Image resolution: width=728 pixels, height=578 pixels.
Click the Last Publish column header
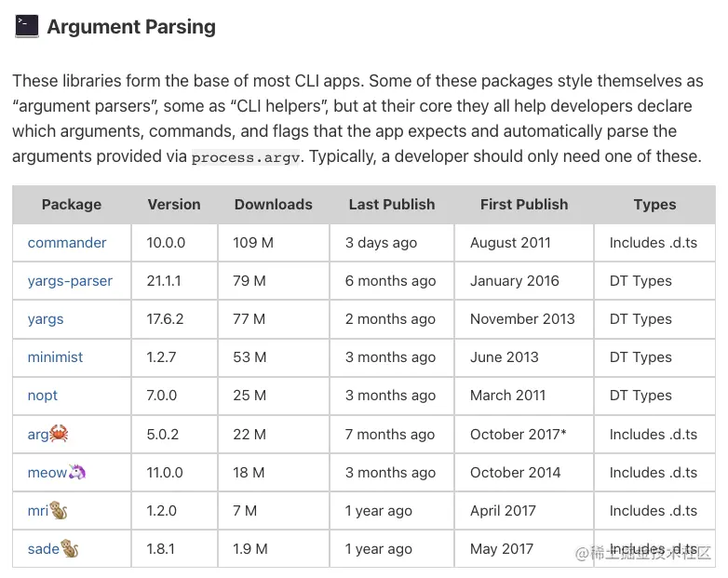tap(392, 204)
